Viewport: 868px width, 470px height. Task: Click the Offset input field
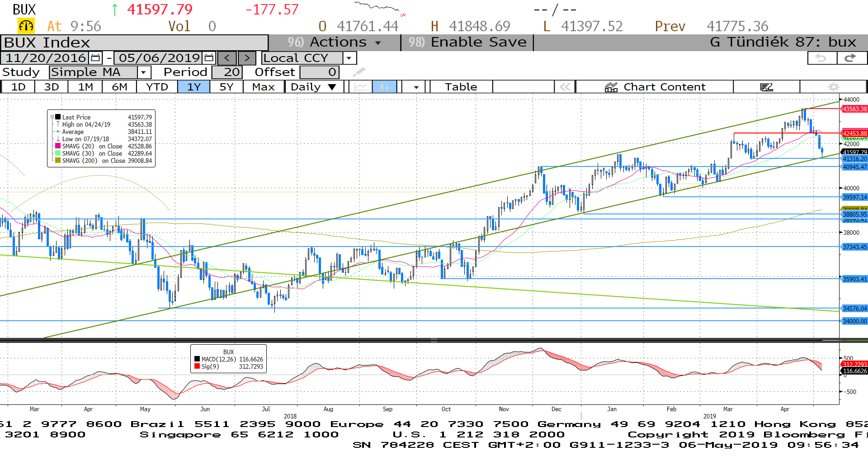click(x=319, y=72)
